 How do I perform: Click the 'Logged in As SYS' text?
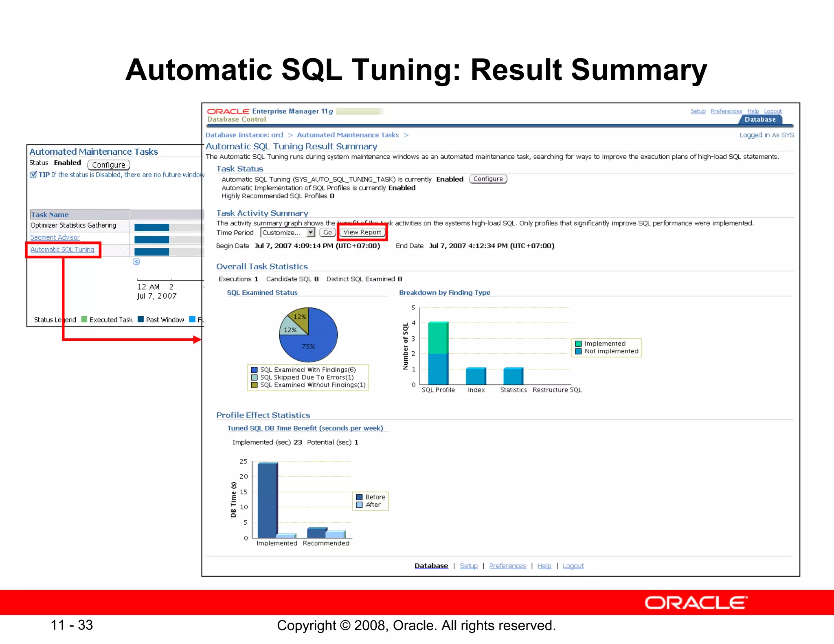pos(766,135)
